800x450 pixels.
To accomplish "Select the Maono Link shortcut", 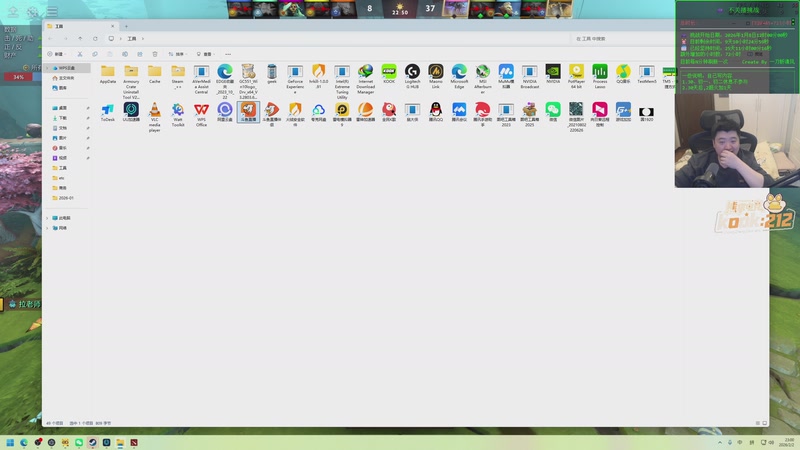I will (436, 76).
